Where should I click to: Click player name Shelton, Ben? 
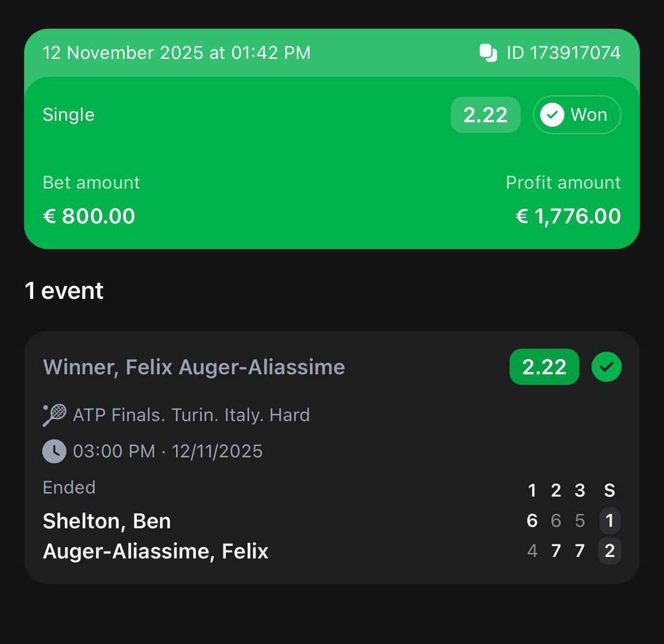(x=107, y=521)
